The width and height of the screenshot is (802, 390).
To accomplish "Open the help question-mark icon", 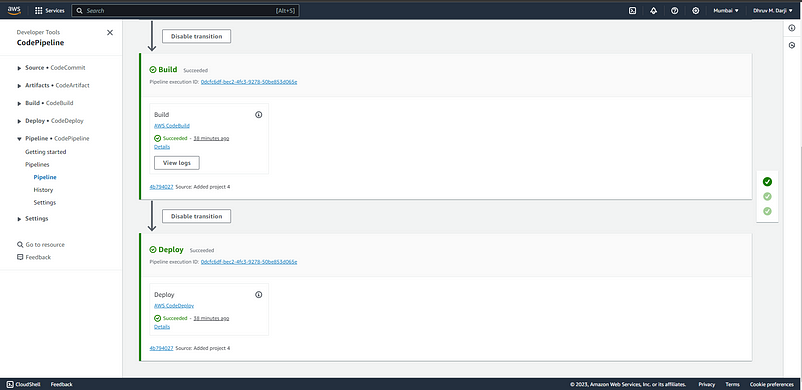I will coord(674,10).
